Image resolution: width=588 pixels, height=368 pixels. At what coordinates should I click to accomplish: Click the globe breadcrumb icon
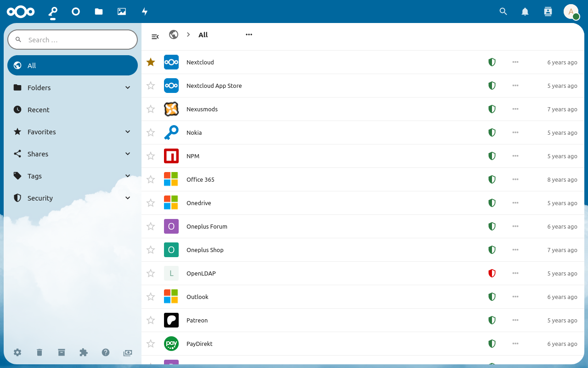pyautogui.click(x=174, y=34)
